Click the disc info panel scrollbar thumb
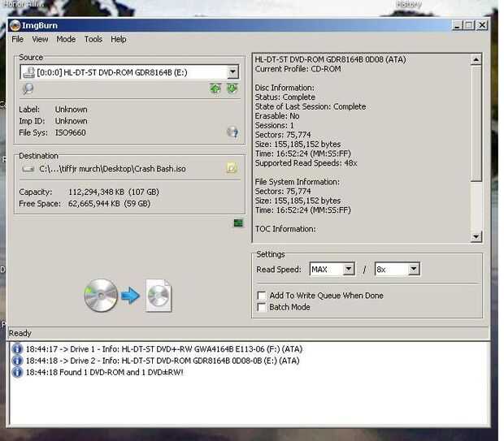This screenshot has height=441, width=504. (476, 123)
